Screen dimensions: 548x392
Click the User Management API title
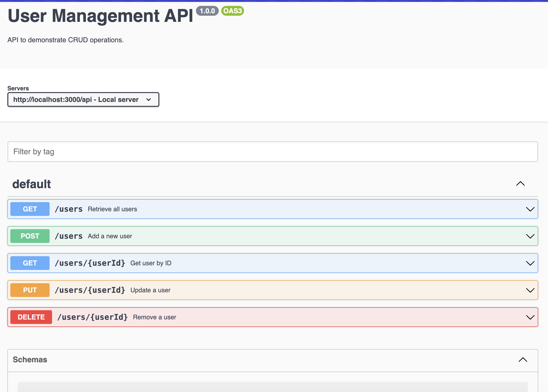coord(100,16)
